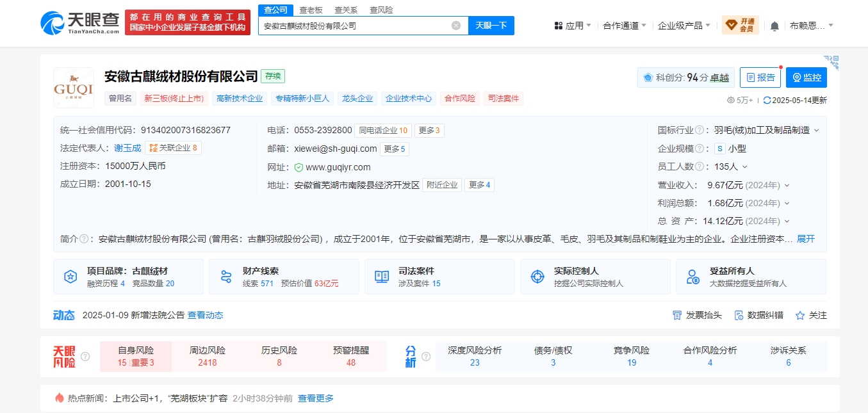Click the 实际控制人 target icon
Viewport: 868px width, 413px height.
(x=537, y=277)
